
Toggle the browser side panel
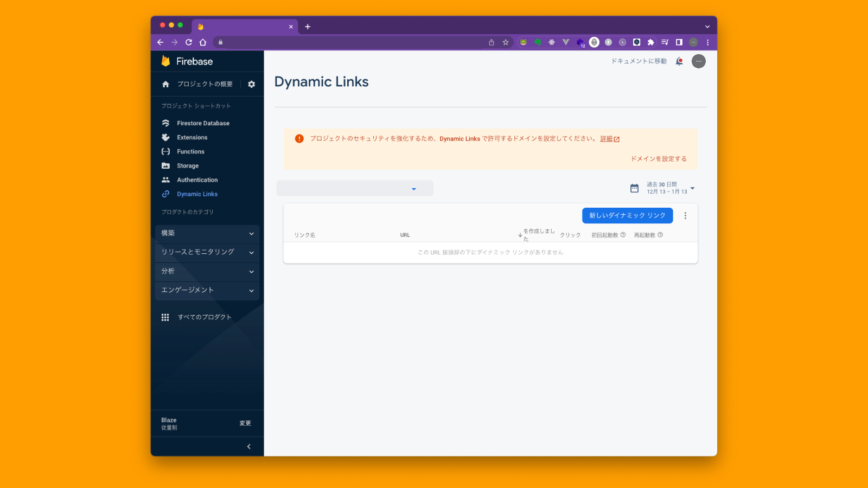[679, 42]
